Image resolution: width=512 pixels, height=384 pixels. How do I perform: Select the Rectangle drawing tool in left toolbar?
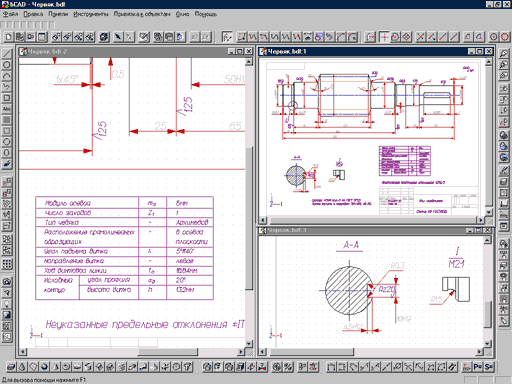click(x=7, y=98)
